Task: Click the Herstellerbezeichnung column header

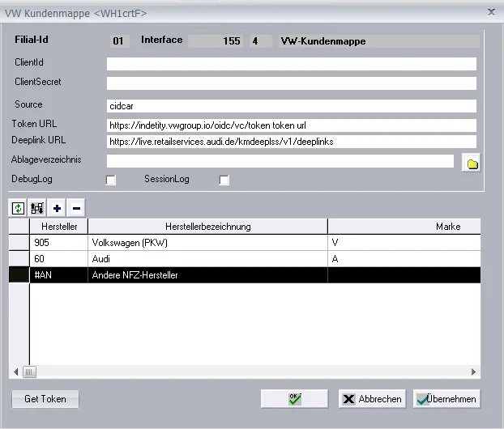Action: [x=208, y=227]
